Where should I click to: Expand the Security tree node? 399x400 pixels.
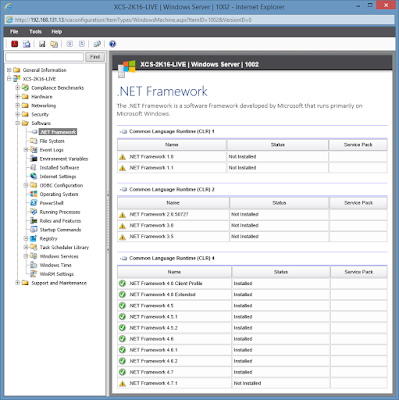point(18,114)
